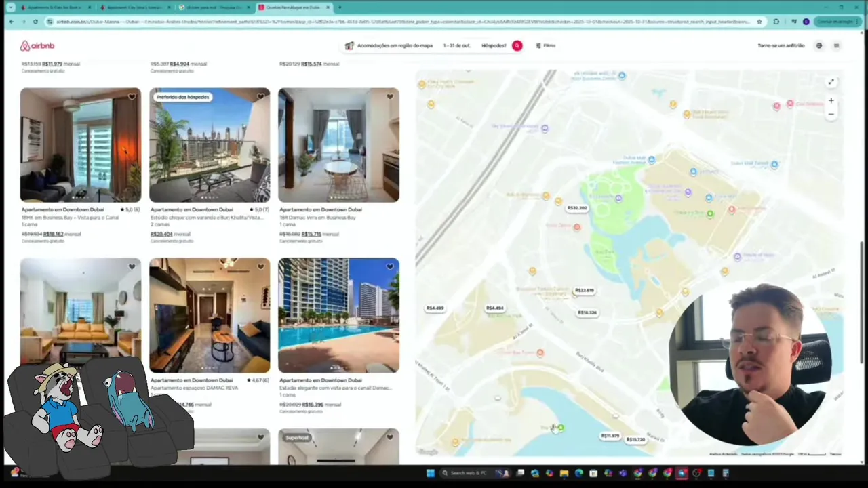This screenshot has height=488, width=868.
Task: Click the Task View taskbar icon
Action: tap(520, 473)
